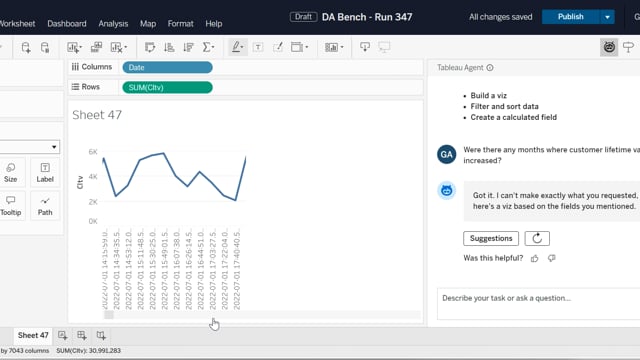
Task: Click the New Worksheet tab icon
Action: point(62,336)
